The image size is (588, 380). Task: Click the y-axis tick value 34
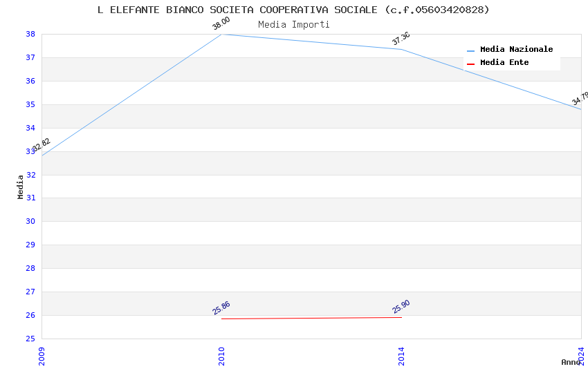(x=30, y=128)
